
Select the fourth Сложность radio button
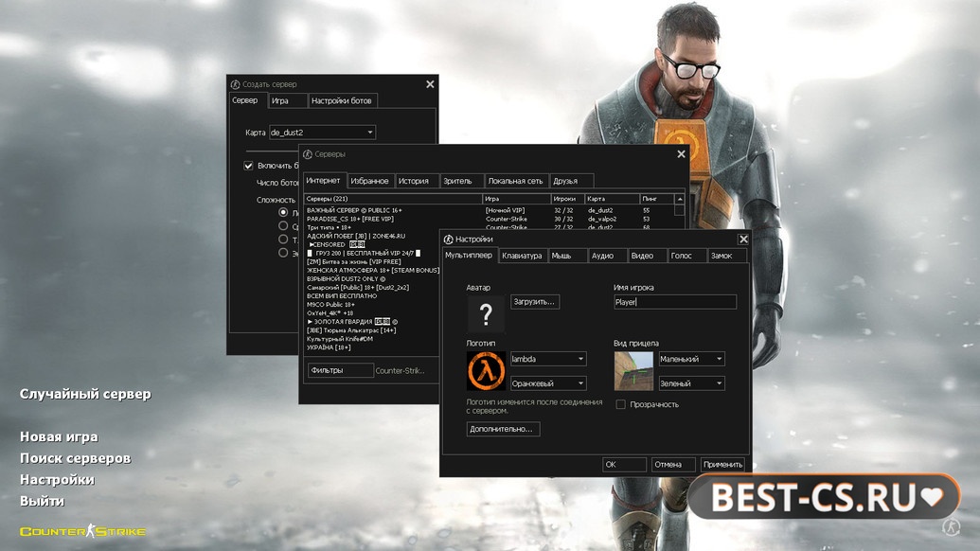click(283, 253)
